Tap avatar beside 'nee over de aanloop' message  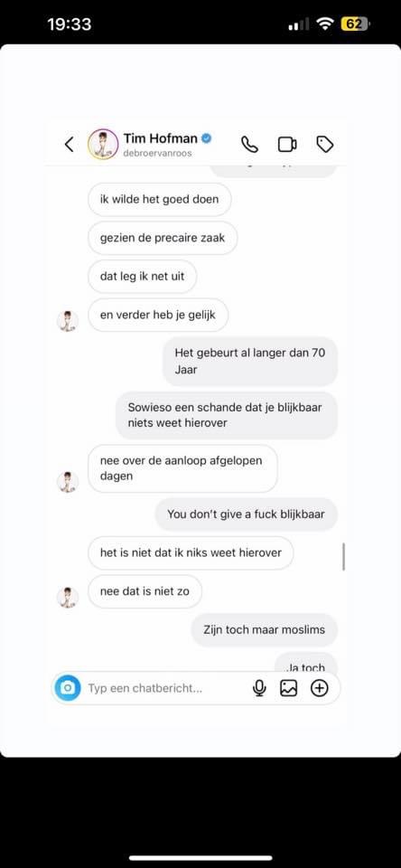pos(68,482)
